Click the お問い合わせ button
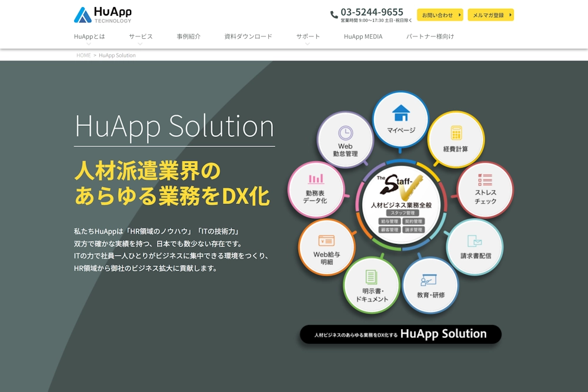The image size is (588, 392). coord(439,15)
